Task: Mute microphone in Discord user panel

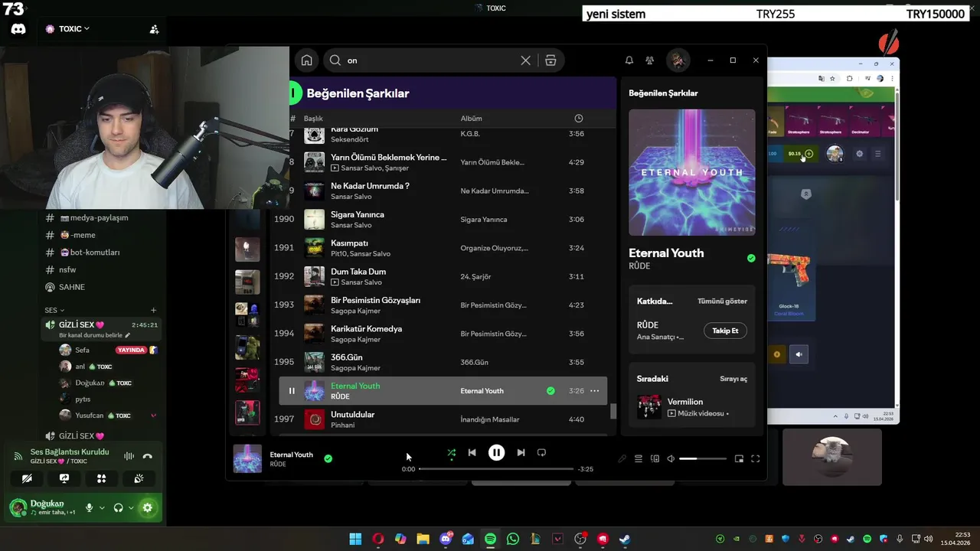Action: pyautogui.click(x=89, y=507)
